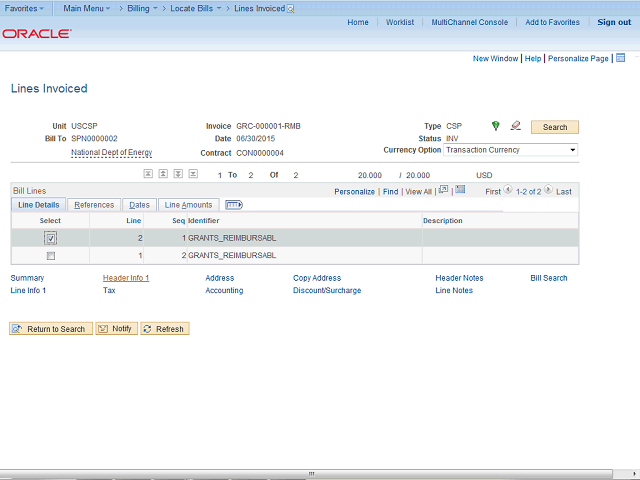Go to Home in the top navigation
This screenshot has height=480, width=640.
pyautogui.click(x=358, y=22)
